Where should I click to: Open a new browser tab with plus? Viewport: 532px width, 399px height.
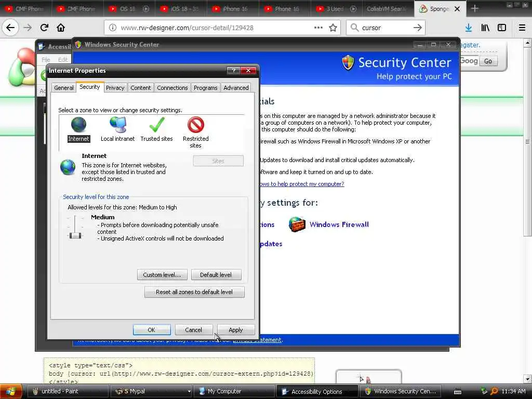point(475,8)
